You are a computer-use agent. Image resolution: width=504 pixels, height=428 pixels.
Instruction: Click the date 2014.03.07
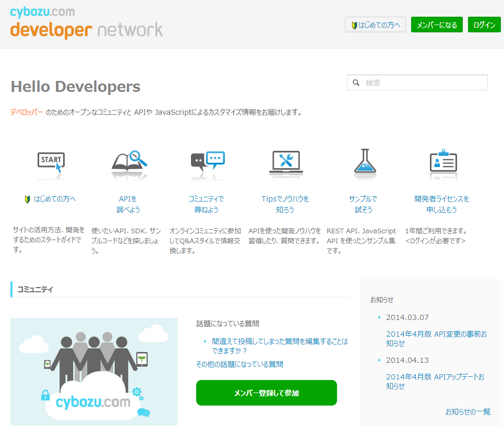tap(407, 317)
